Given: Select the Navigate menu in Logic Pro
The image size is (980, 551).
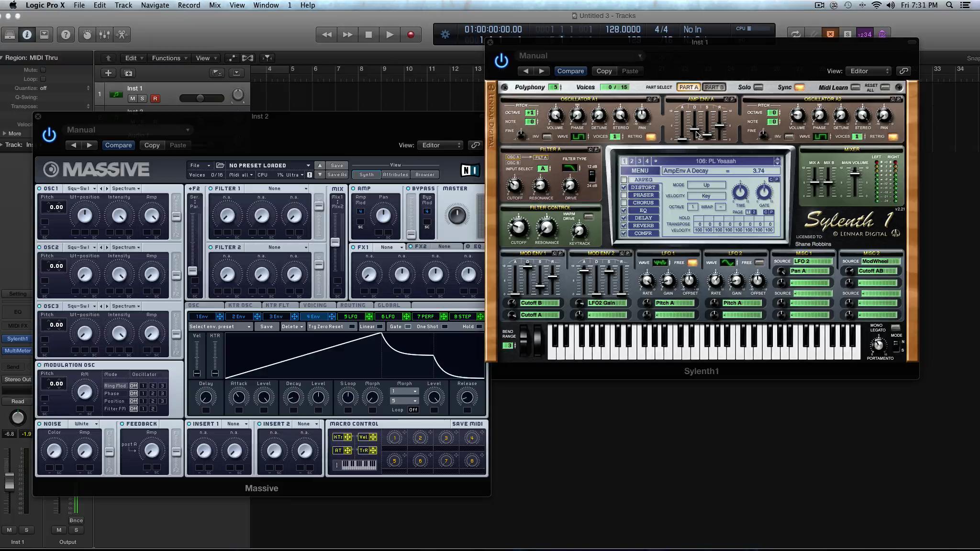Looking at the screenshot, I should point(156,5).
